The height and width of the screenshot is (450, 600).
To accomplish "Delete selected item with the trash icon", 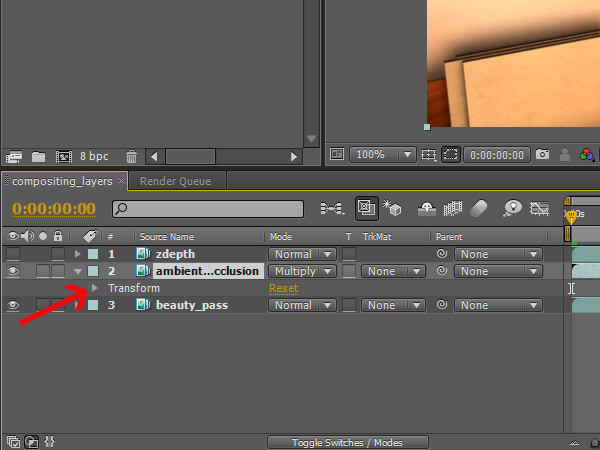I will pos(131,156).
